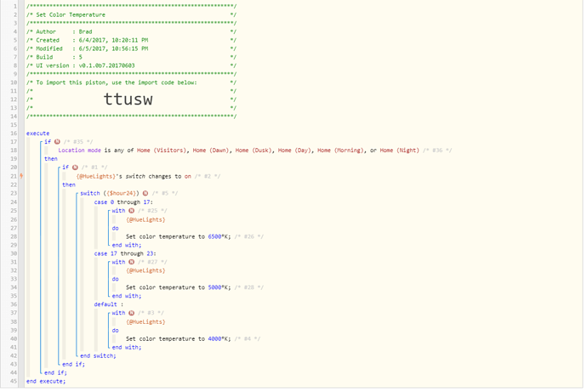Click Set color temperature to 4000°K

[178, 338]
